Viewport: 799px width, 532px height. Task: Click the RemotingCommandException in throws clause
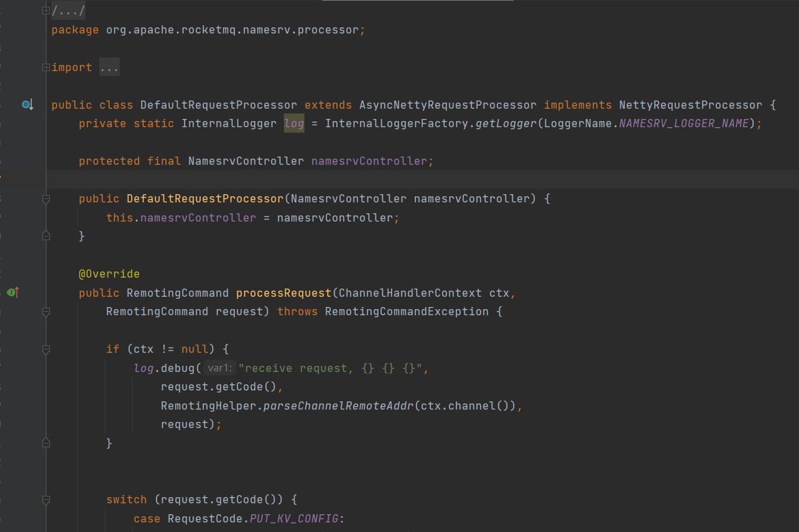click(406, 312)
